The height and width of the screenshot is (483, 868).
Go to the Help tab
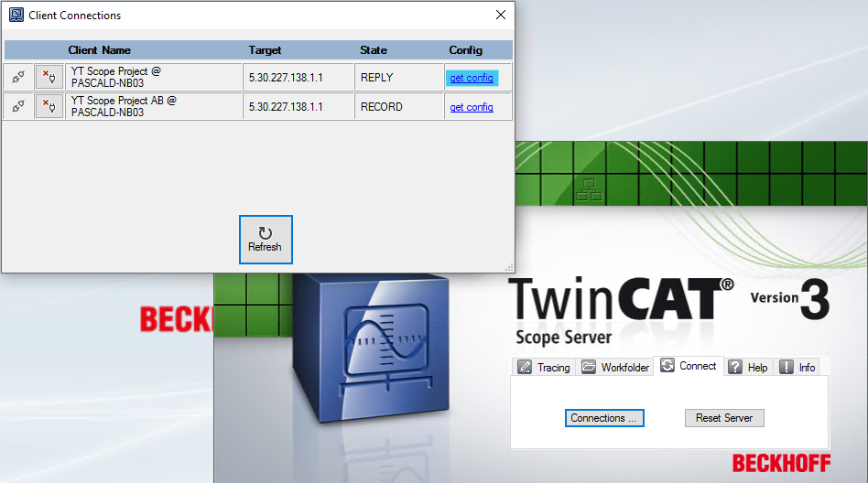748,368
